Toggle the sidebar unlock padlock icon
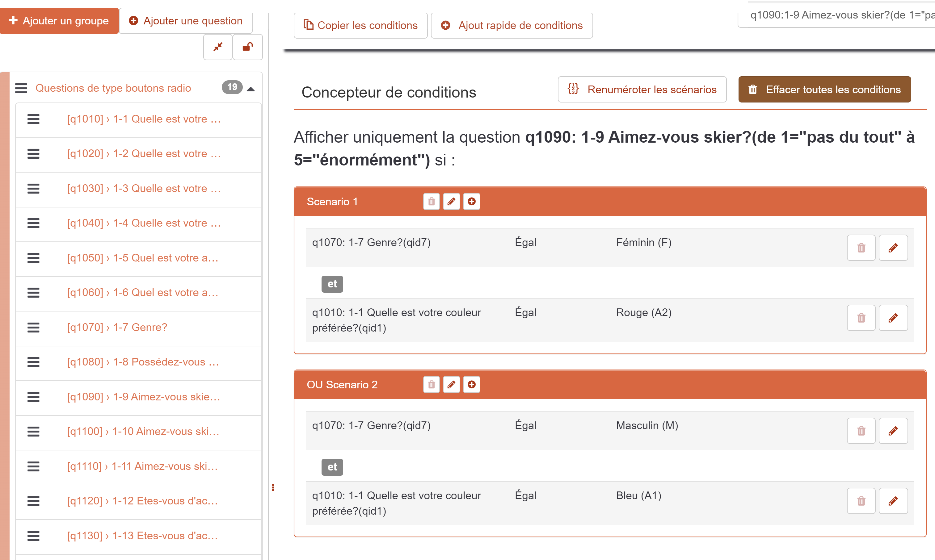 [x=247, y=47]
